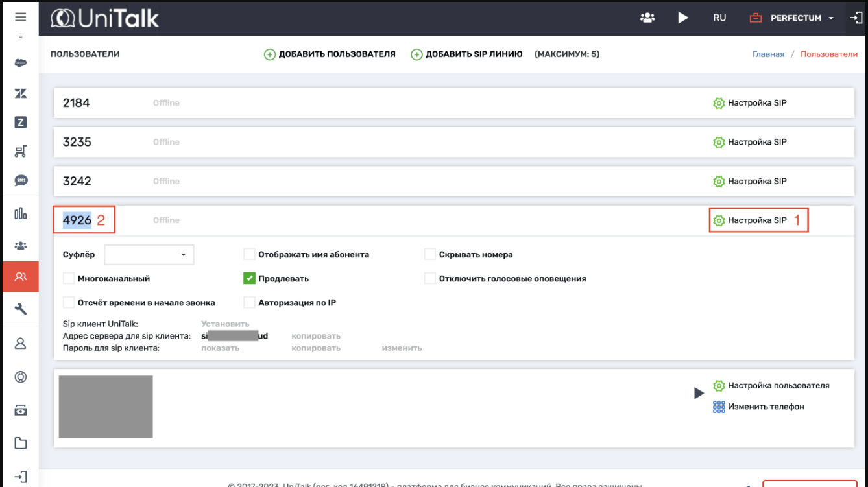Viewport: 868px width, 487px height.
Task: Click the group users icon in header
Action: click(x=647, y=18)
